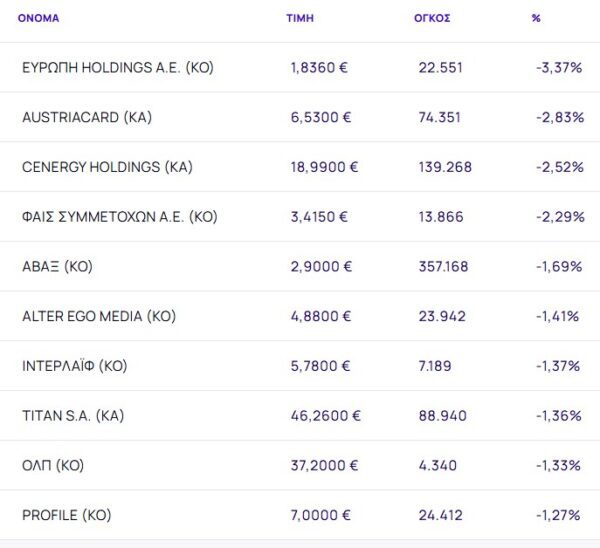Click ΑΒΑΞ volume 357.168
The height and width of the screenshot is (548, 600).
point(445,267)
